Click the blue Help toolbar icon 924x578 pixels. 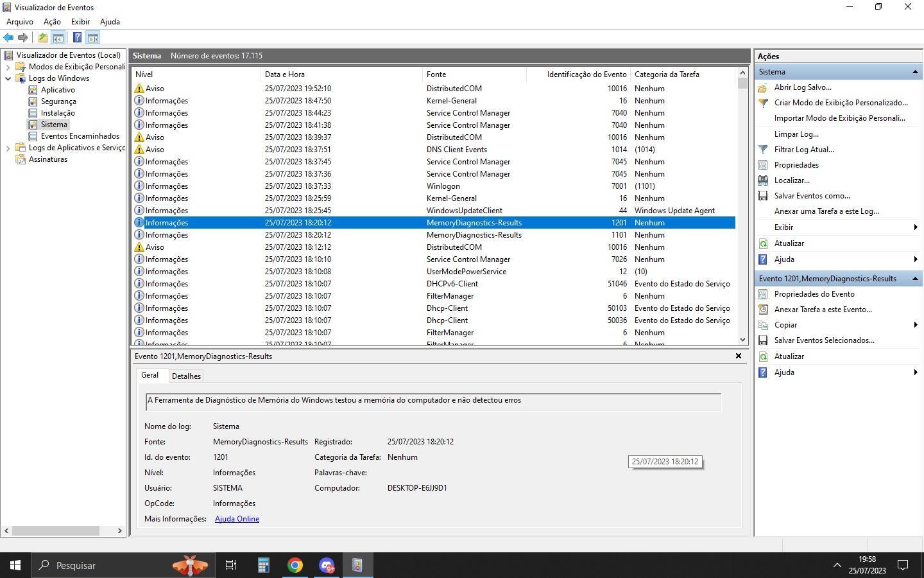[77, 38]
